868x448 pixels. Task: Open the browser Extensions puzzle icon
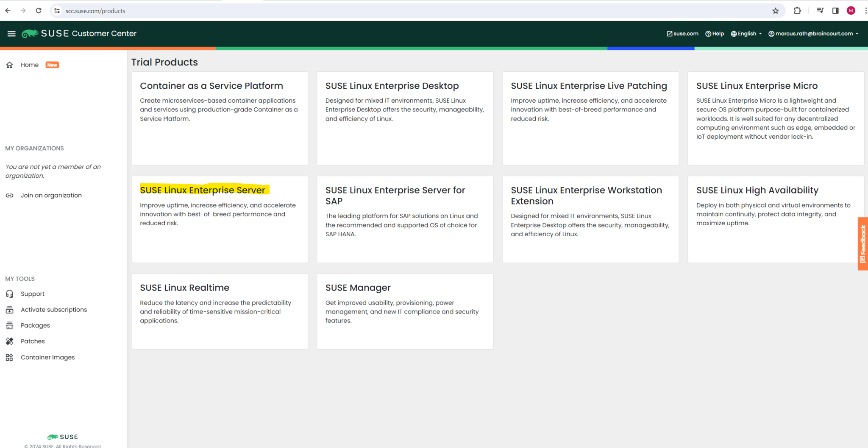[x=797, y=11]
